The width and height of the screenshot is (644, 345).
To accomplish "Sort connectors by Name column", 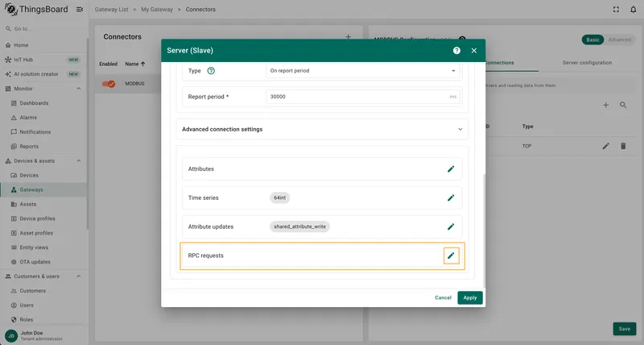I will tap(135, 64).
